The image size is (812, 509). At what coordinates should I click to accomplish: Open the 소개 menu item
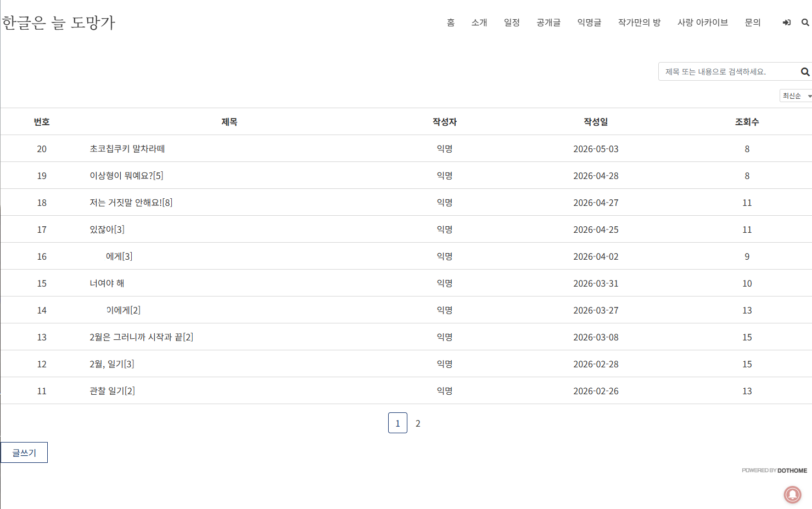pyautogui.click(x=479, y=23)
